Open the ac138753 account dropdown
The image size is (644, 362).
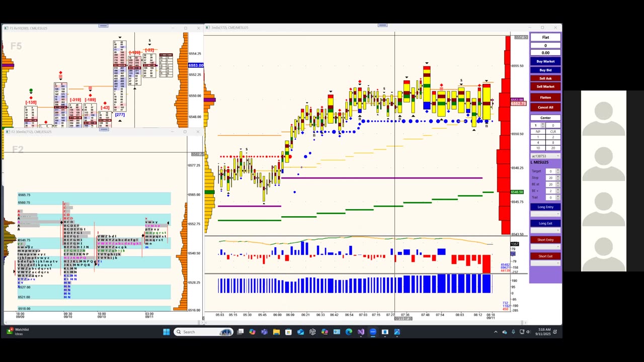[x=545, y=156]
